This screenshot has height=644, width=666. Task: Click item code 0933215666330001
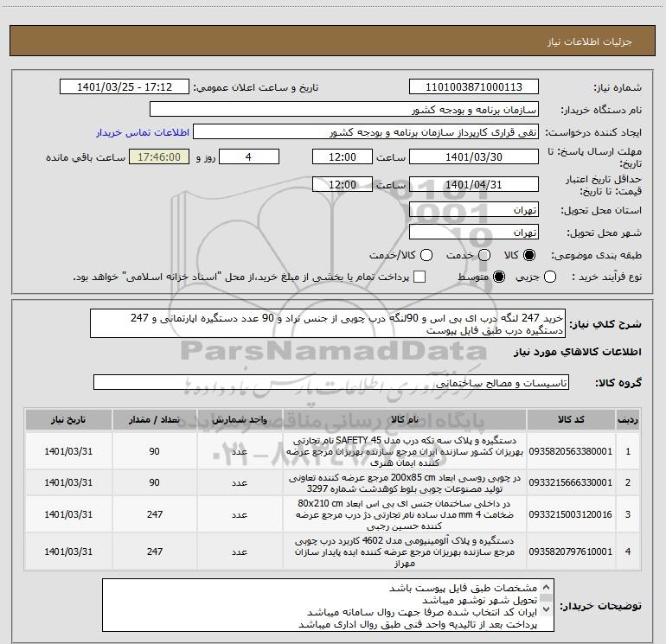click(x=571, y=482)
